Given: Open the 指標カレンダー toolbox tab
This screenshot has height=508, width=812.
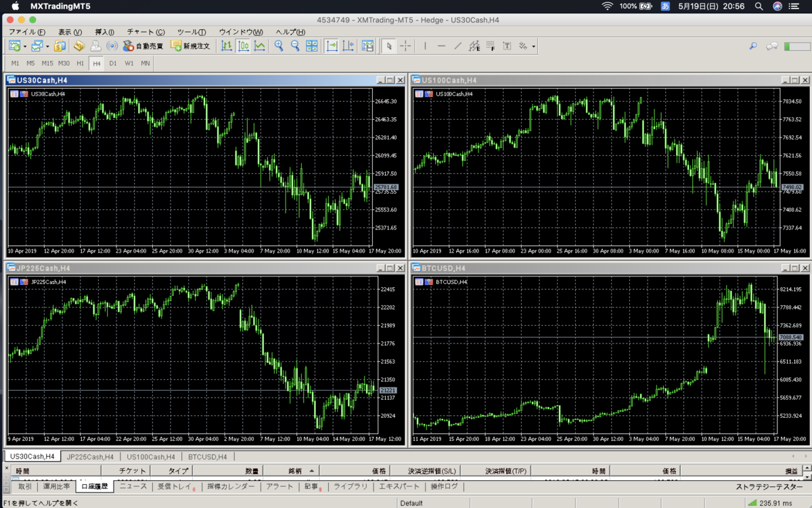Looking at the screenshot, I should (231, 486).
